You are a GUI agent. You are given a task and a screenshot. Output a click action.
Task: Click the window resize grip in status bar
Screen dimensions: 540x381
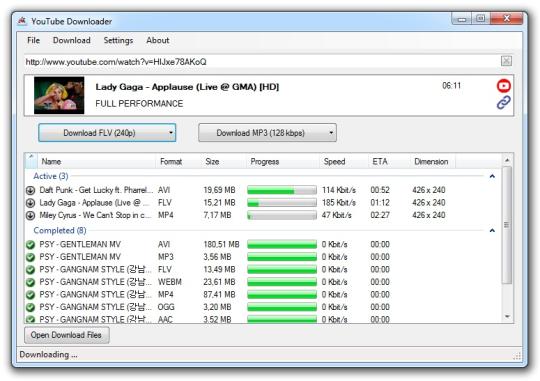517,356
